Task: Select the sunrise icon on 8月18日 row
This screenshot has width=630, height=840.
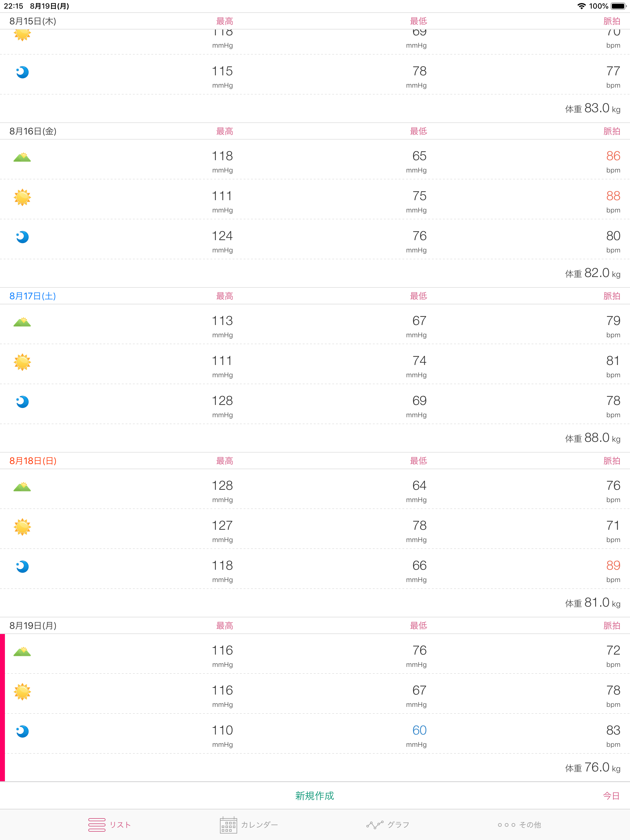Action: tap(22, 488)
